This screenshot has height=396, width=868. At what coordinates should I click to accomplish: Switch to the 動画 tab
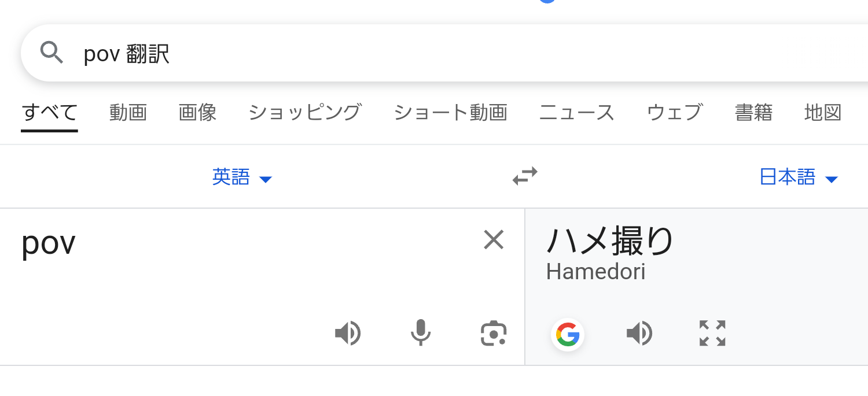coord(128,112)
